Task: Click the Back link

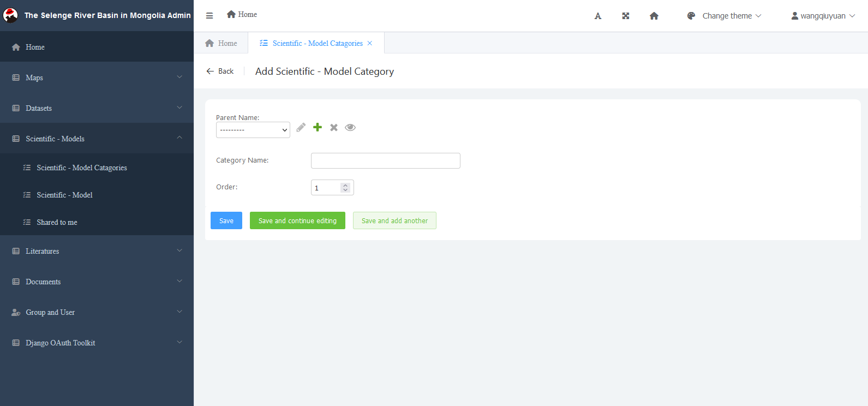Action: (x=220, y=71)
